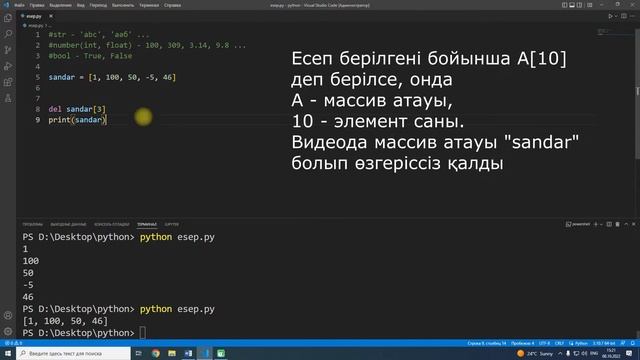Select the Терминал panel tab
The image size is (640, 360).
point(147,224)
